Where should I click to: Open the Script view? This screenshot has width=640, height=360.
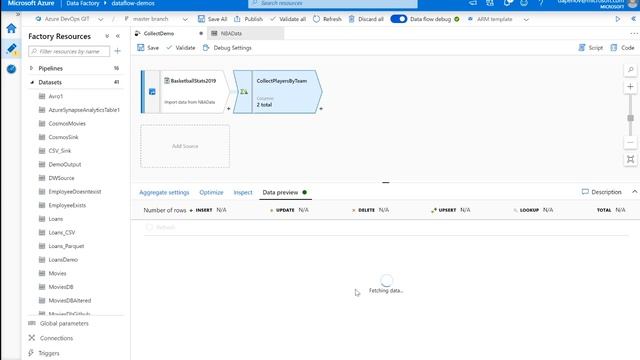pyautogui.click(x=590, y=48)
